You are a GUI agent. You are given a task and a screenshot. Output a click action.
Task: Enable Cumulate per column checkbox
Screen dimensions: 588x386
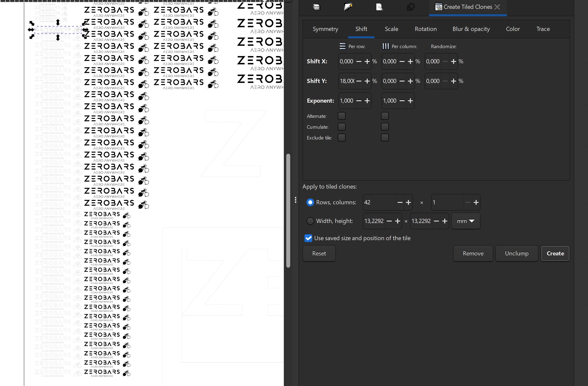385,127
